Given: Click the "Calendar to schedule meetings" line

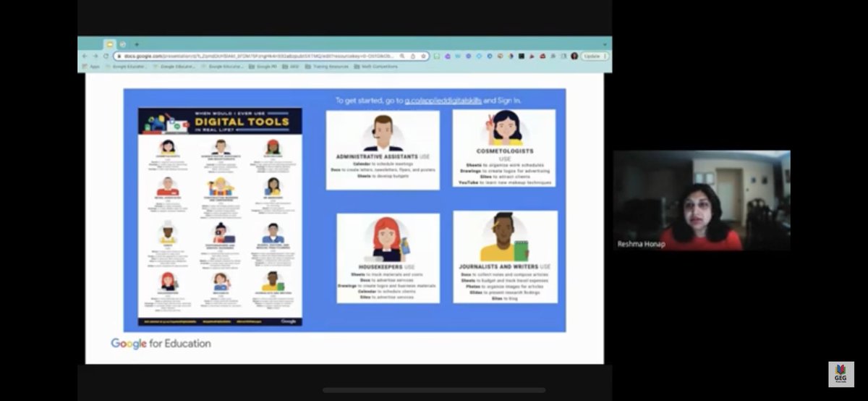Looking at the screenshot, I should [383, 164].
